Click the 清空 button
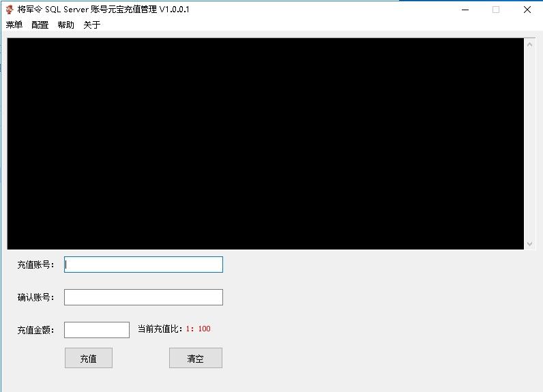Viewport: 543px width, 392px height. tap(196, 358)
